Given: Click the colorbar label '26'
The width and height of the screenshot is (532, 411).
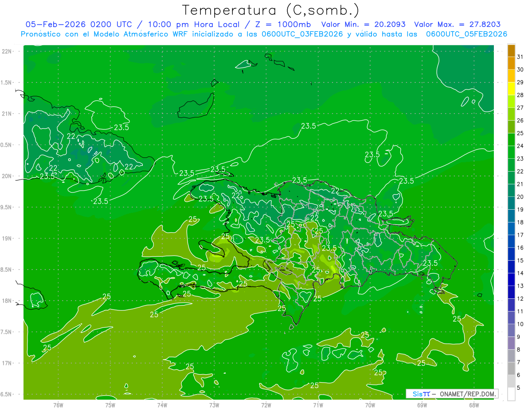Looking at the screenshot, I should tap(520, 121).
